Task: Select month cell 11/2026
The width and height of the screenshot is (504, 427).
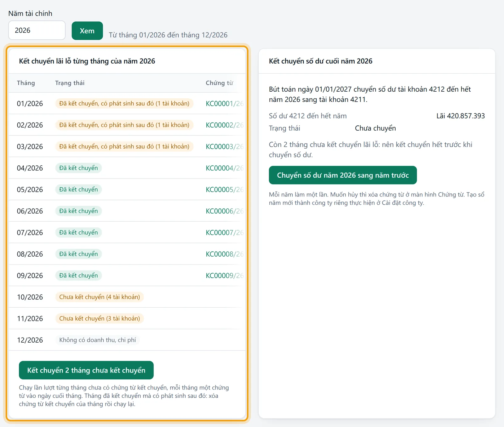Action: point(30,319)
